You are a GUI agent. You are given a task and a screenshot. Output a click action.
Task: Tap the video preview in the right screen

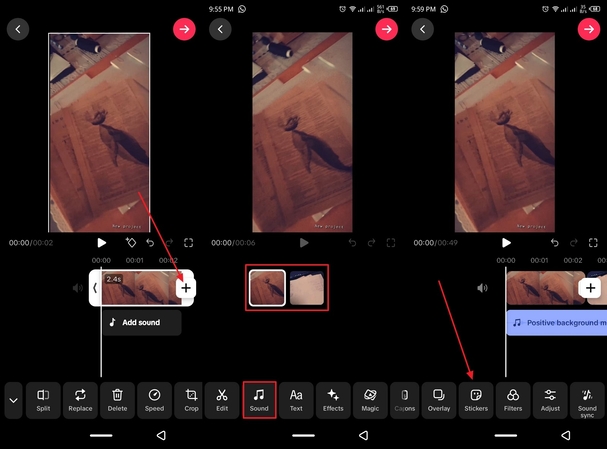(x=505, y=132)
